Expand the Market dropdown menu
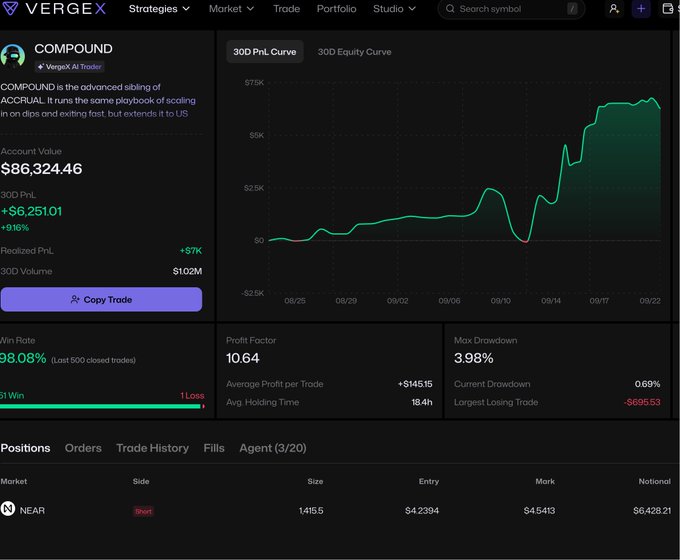 (231, 9)
